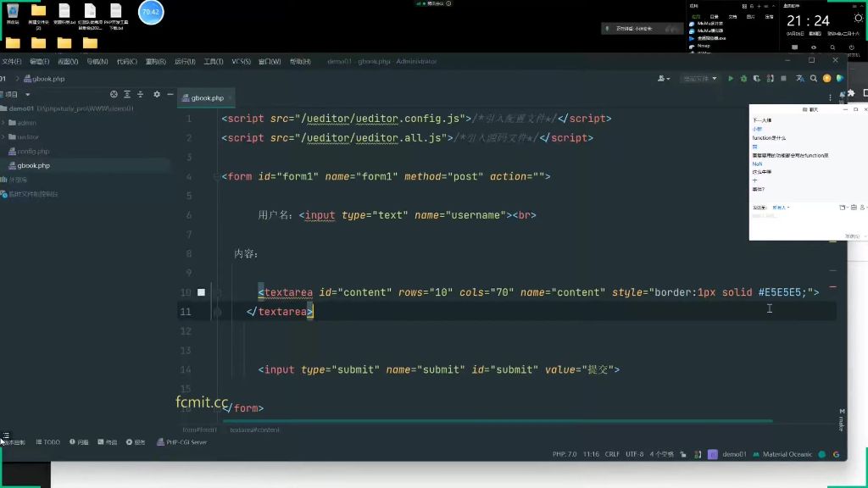Click the 4 spaces indent indicator

click(661, 454)
